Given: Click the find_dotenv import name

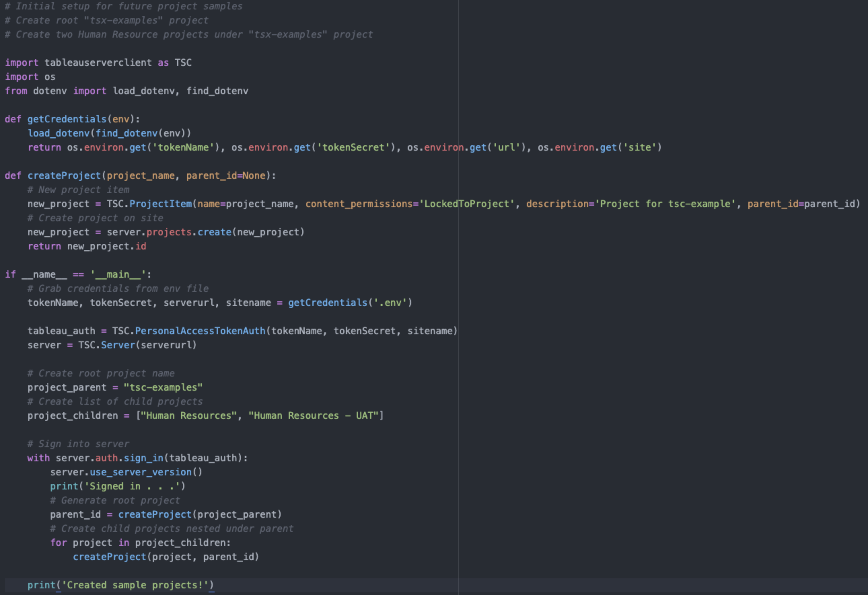Looking at the screenshot, I should coord(217,91).
